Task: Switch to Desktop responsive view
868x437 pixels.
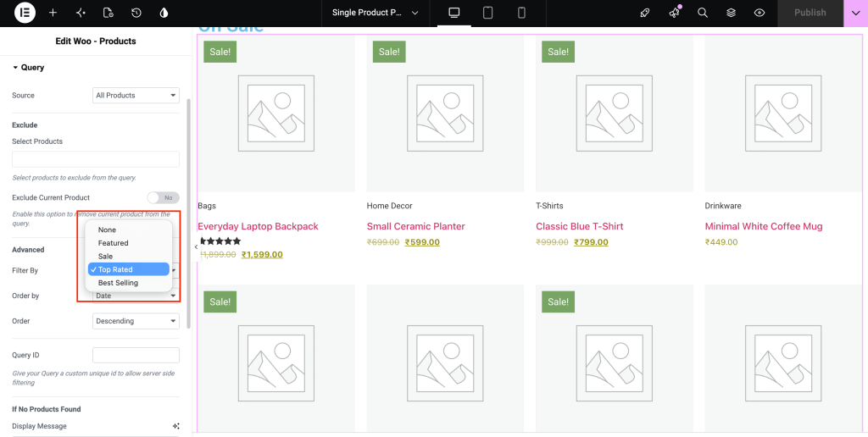Action: pos(454,13)
